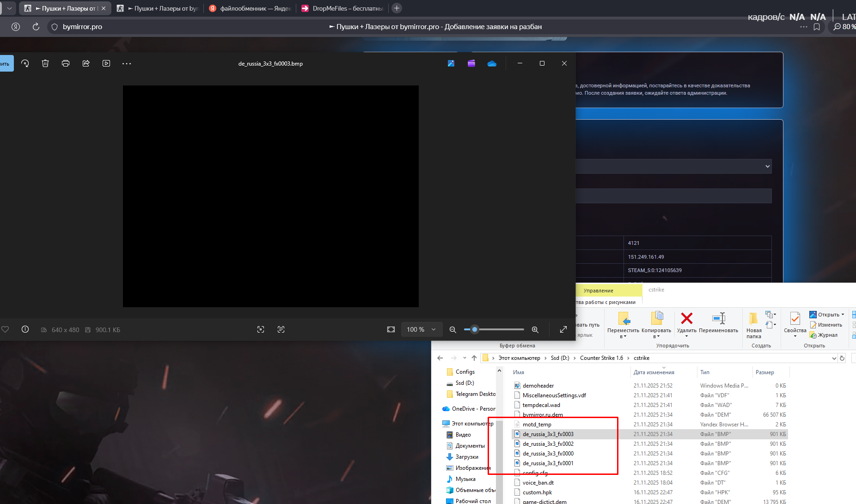Show file info for the image

tap(25, 329)
